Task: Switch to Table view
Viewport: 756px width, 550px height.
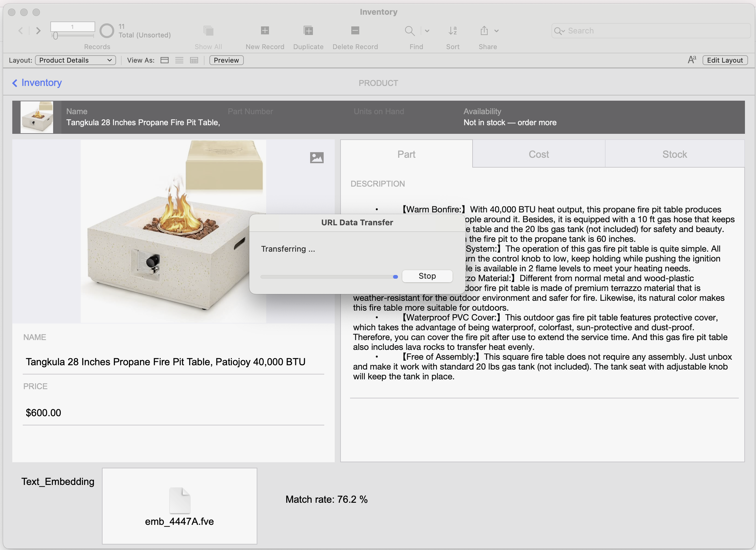Action: coord(194,60)
